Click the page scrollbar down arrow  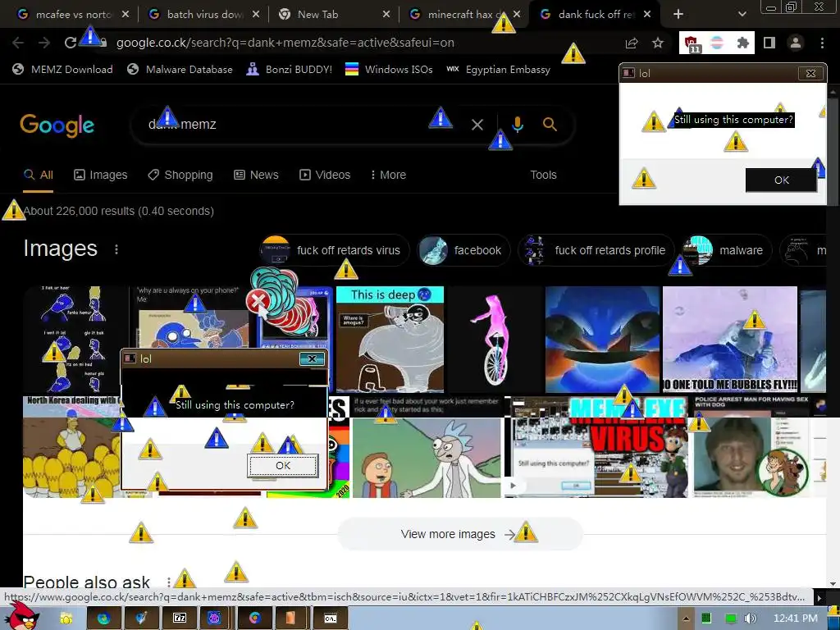point(833,583)
